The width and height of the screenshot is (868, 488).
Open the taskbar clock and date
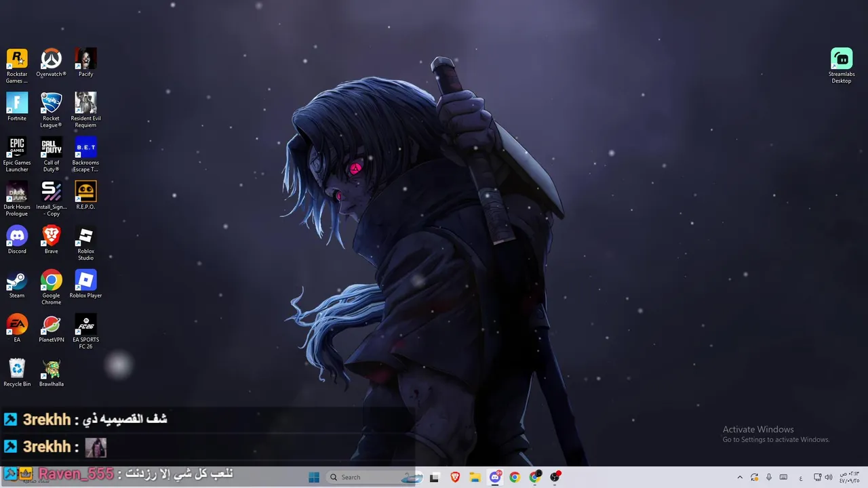(849, 477)
